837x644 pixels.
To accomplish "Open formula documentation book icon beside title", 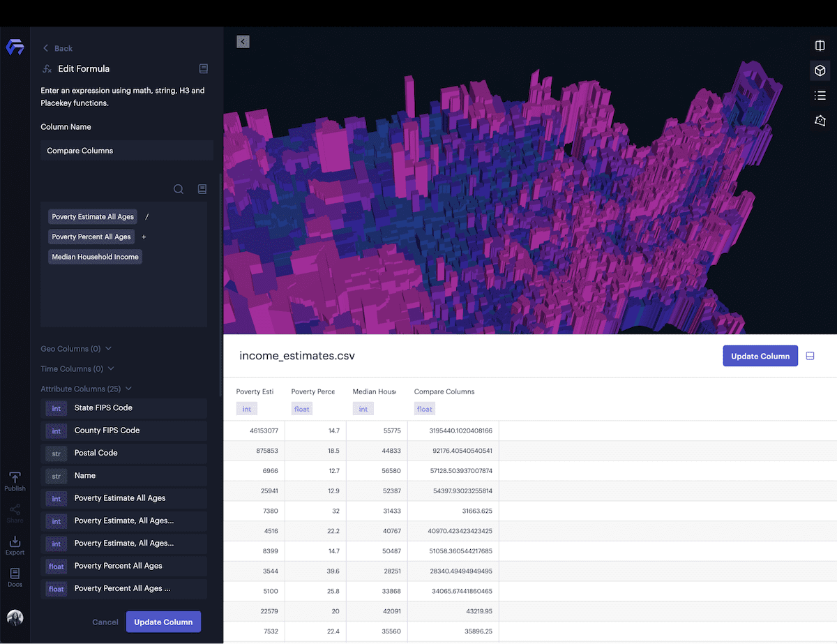I will 203,68.
